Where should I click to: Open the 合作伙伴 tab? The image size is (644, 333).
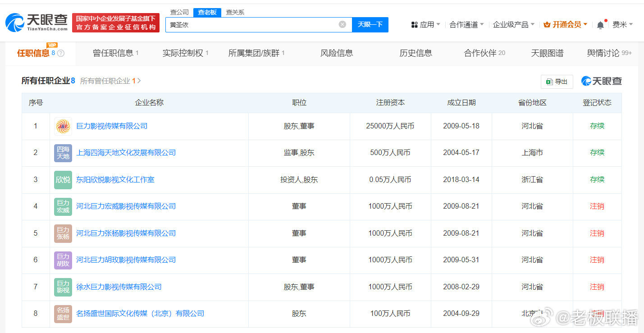(484, 53)
